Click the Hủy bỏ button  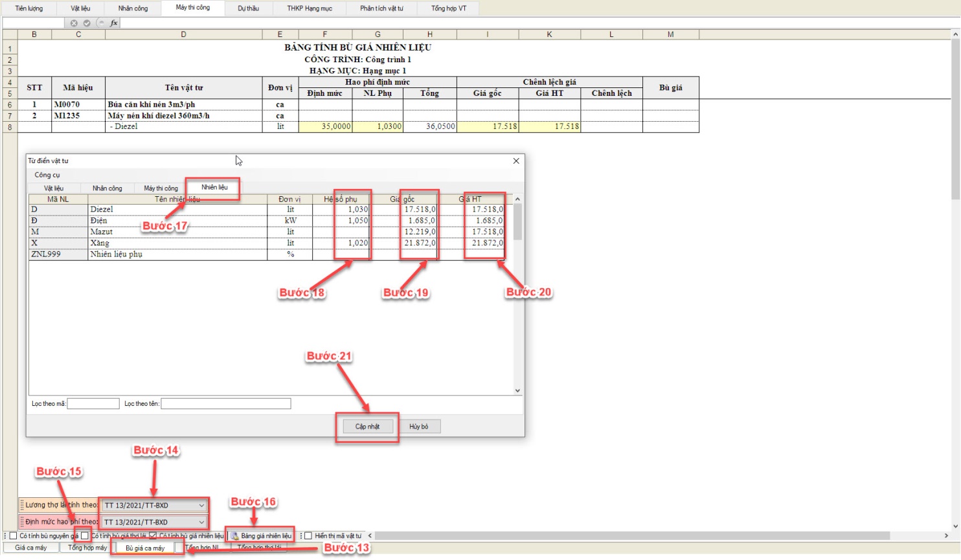pyautogui.click(x=419, y=427)
